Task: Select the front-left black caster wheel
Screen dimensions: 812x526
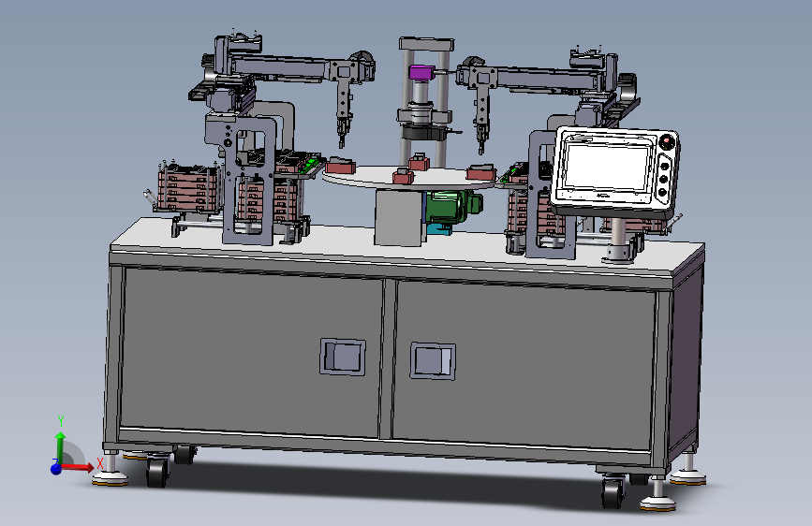Action: coord(157,472)
